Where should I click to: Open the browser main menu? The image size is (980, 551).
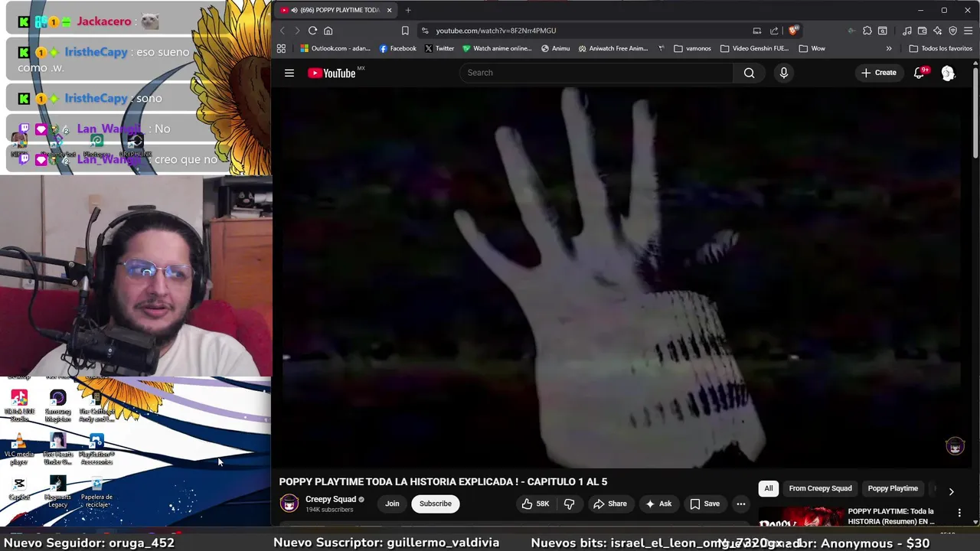[x=969, y=31]
